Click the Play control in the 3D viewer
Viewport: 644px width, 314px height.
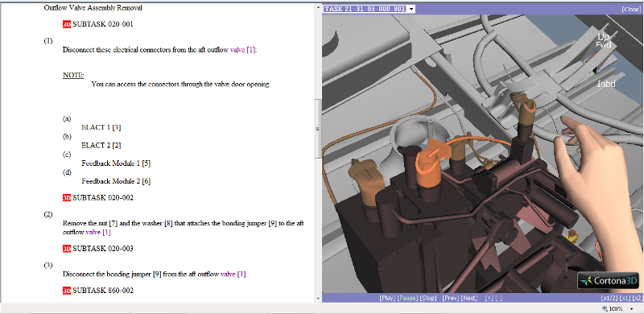pos(387,298)
